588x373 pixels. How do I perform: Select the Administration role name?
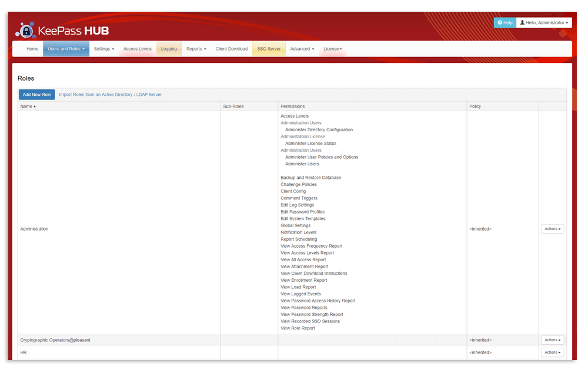pos(34,229)
